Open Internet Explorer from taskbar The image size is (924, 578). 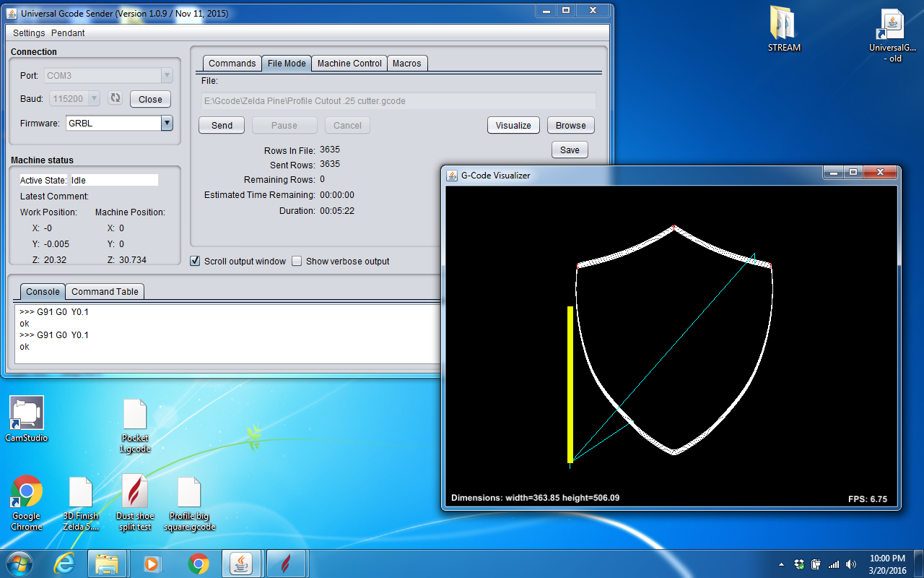(x=64, y=564)
